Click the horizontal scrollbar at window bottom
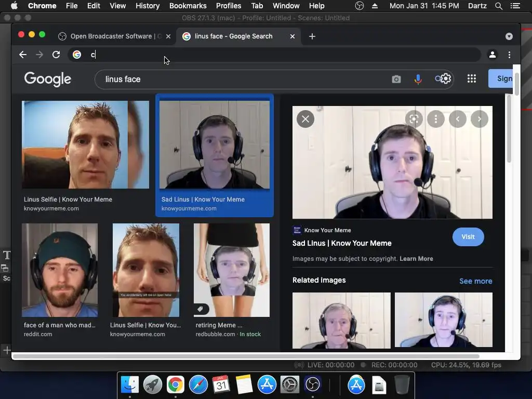The width and height of the screenshot is (532, 399). point(246,356)
